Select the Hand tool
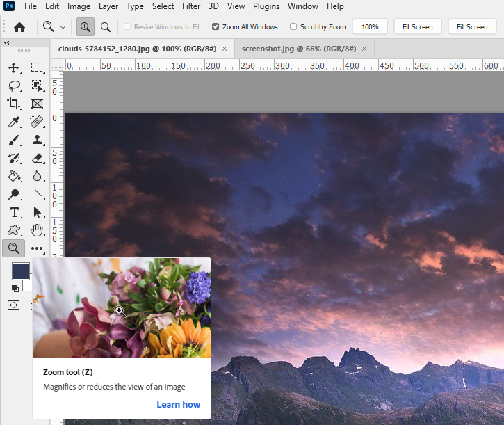The height and width of the screenshot is (425, 504). point(37,230)
